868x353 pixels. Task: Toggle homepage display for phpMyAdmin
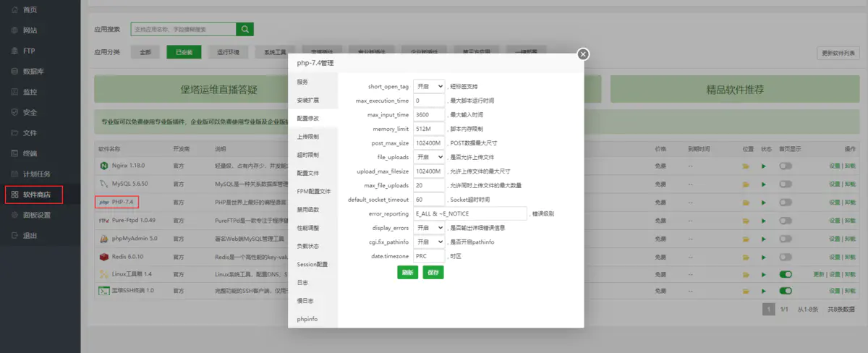[786, 238]
